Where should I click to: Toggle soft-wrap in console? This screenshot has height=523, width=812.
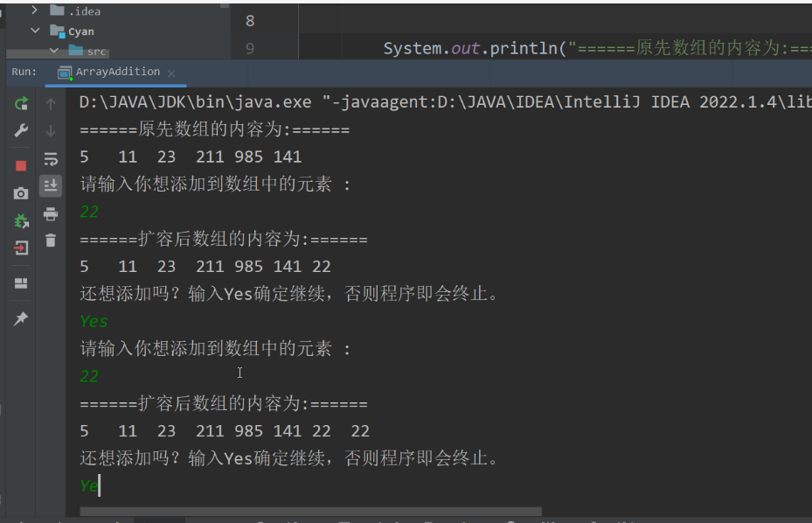51,159
